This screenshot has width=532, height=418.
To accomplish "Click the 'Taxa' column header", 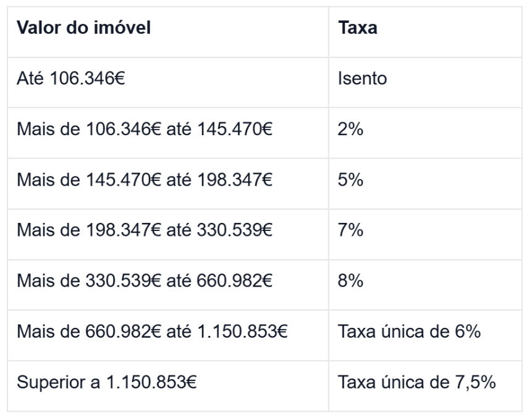I will tap(425, 32).
